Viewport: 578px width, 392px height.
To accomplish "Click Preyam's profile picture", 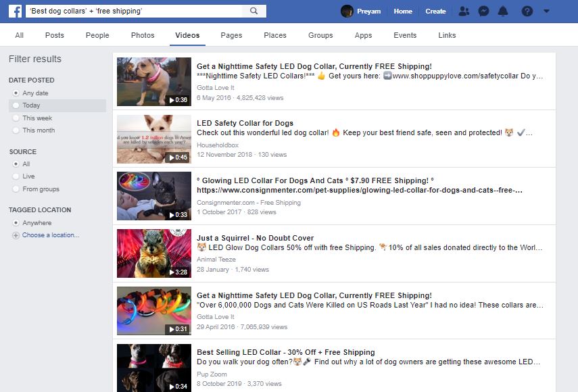I will [x=347, y=11].
